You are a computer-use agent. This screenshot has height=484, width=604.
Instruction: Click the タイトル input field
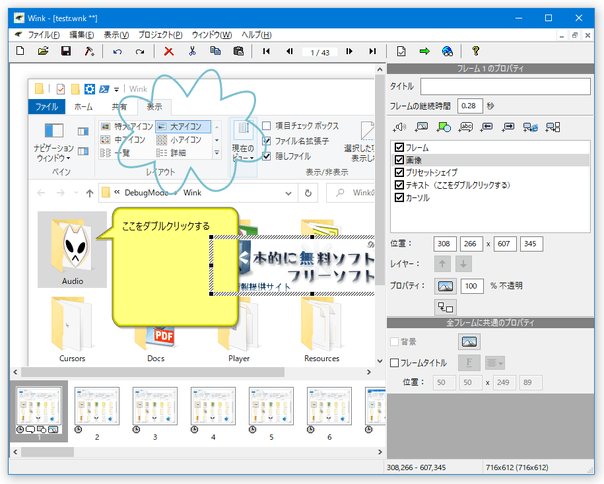505,86
